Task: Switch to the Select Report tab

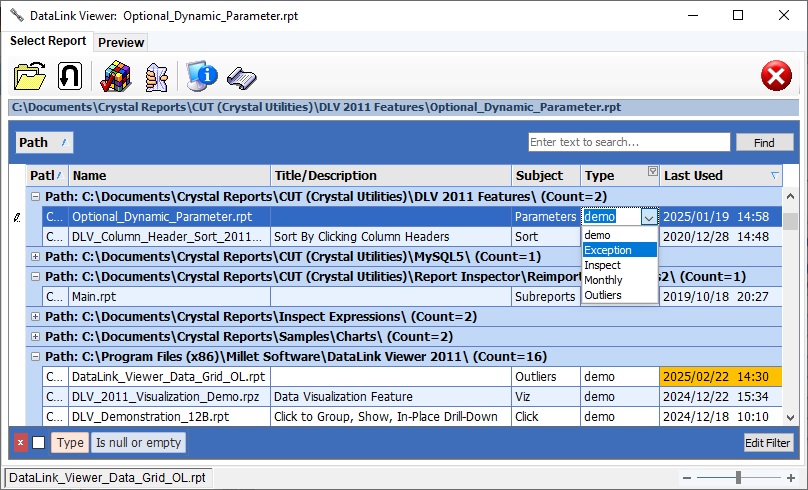Action: pos(48,41)
